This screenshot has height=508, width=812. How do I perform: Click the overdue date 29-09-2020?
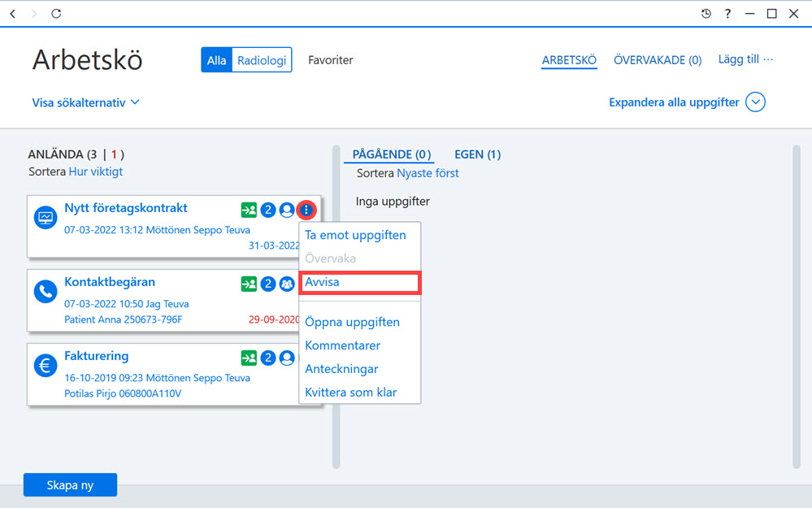pyautogui.click(x=273, y=319)
